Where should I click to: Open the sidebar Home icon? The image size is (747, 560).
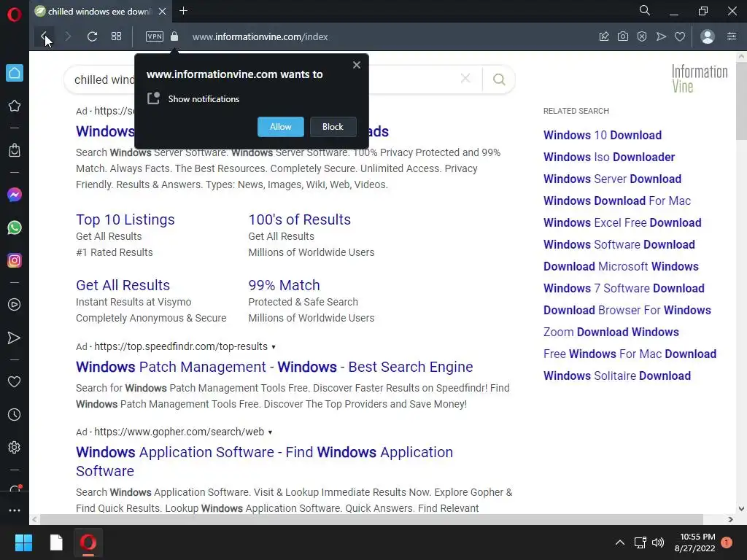pos(15,73)
